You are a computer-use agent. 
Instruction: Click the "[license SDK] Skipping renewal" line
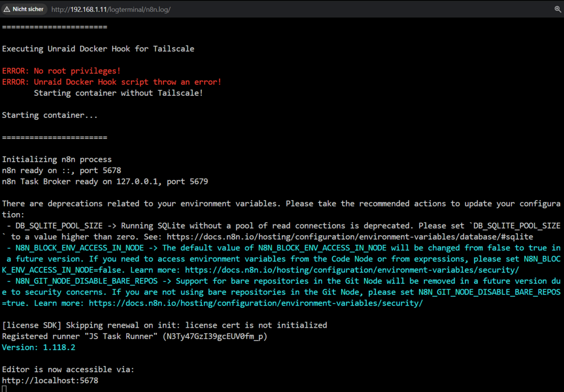coord(164,325)
